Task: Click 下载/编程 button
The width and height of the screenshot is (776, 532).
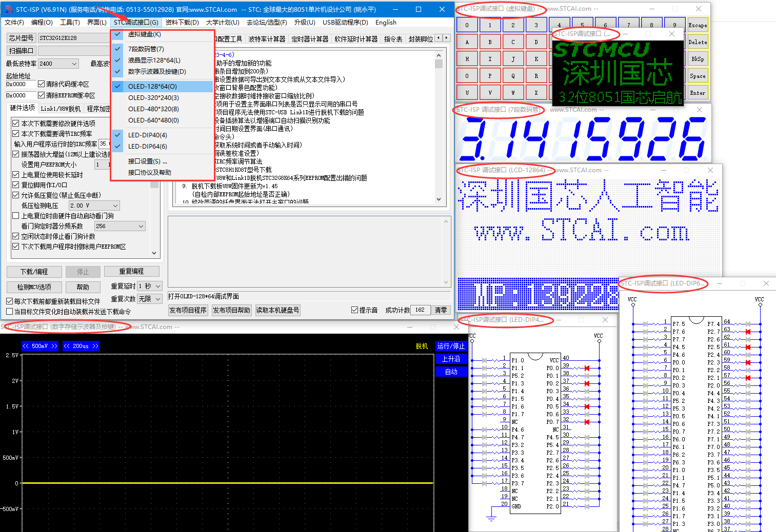Action: click(x=34, y=272)
